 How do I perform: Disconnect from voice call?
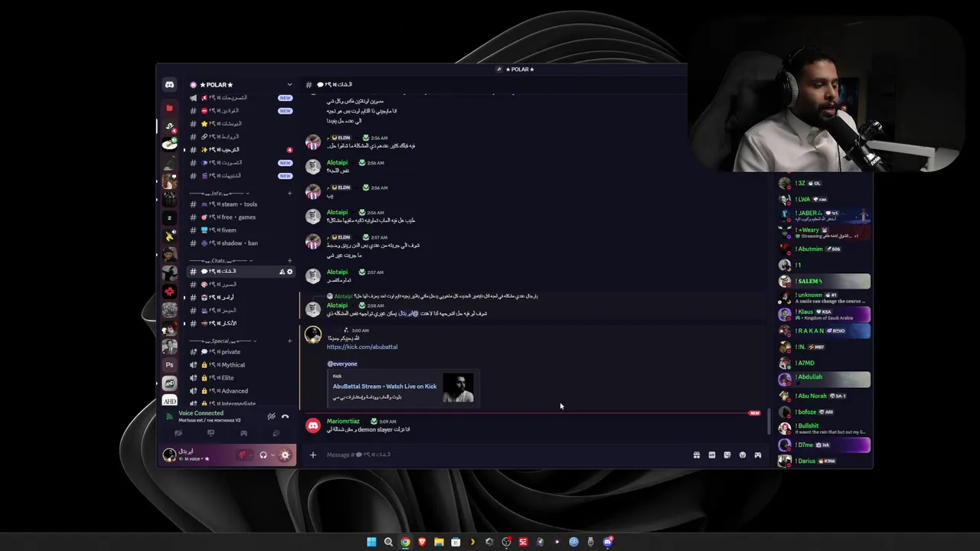(x=285, y=416)
